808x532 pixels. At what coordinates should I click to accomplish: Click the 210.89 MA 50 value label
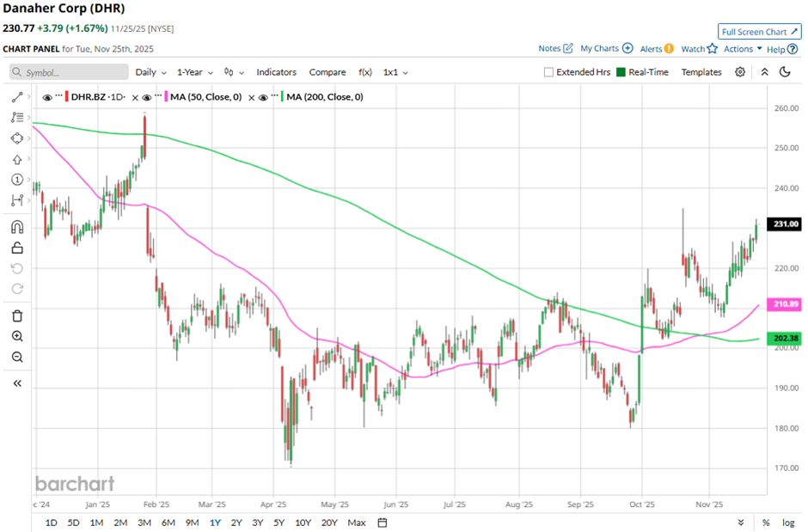pos(785,304)
